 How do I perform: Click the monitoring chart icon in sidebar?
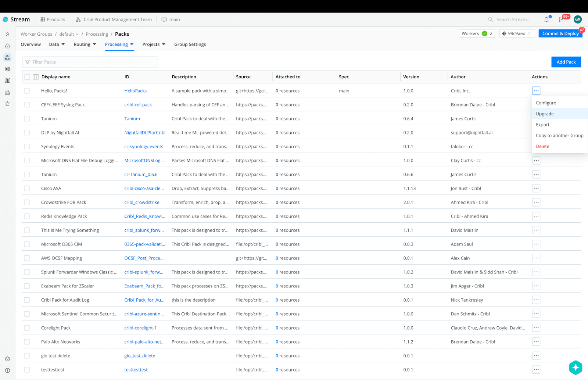pyautogui.click(x=7, y=92)
